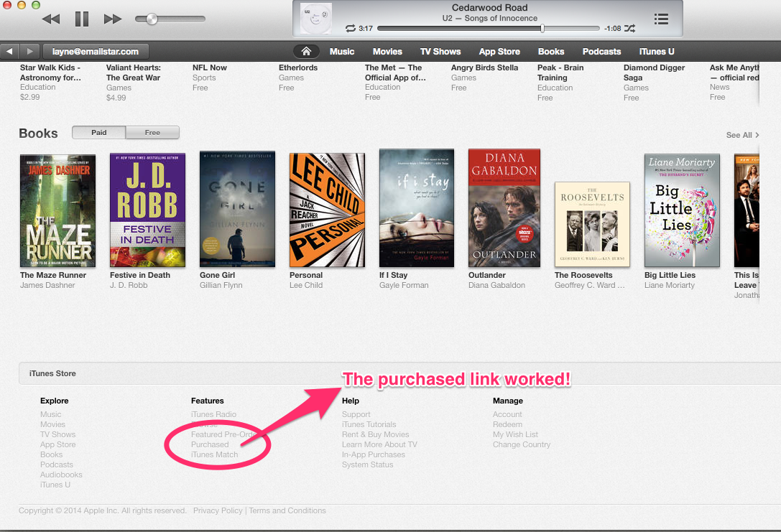Open iTunes Tutorials help link
This screenshot has width=781, height=532.
(x=369, y=424)
